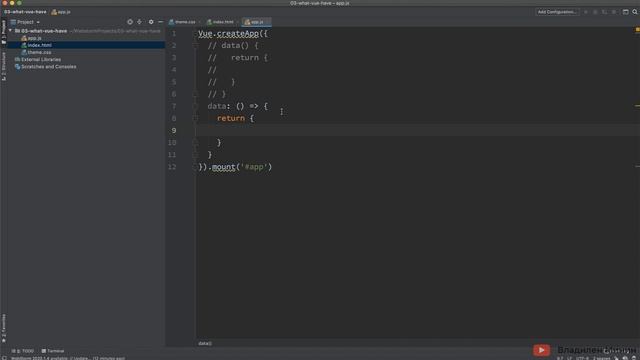Viewport: 640px width, 360px height.
Task: Click the stripe marker beside line 12
Action: click(637, 166)
